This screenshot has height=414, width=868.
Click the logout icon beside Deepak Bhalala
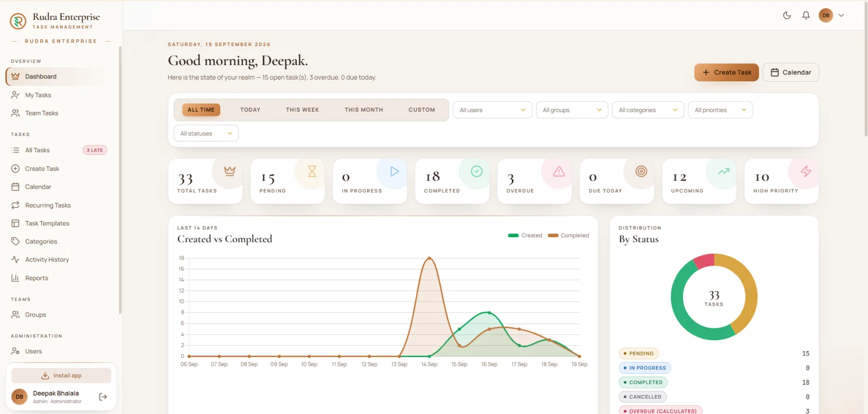103,397
